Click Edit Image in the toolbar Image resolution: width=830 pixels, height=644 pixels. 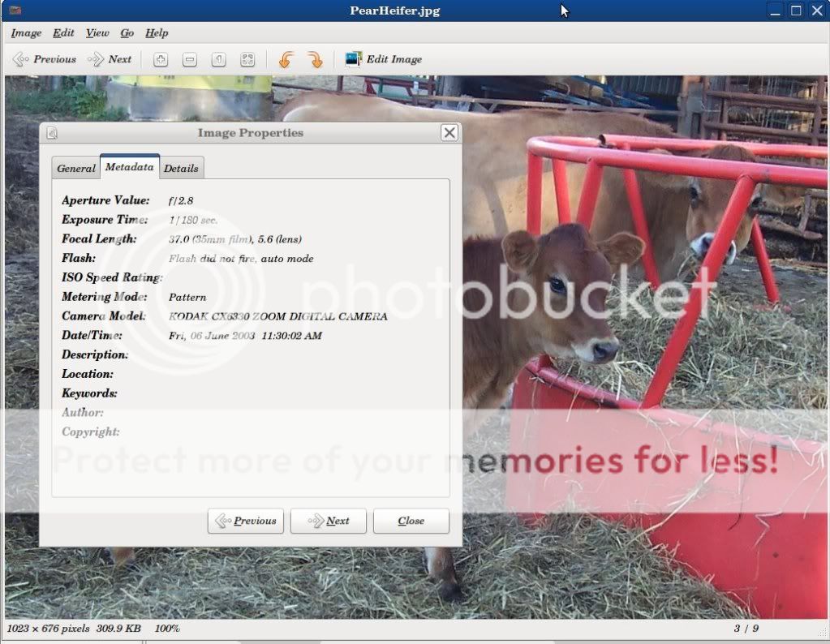click(x=384, y=59)
